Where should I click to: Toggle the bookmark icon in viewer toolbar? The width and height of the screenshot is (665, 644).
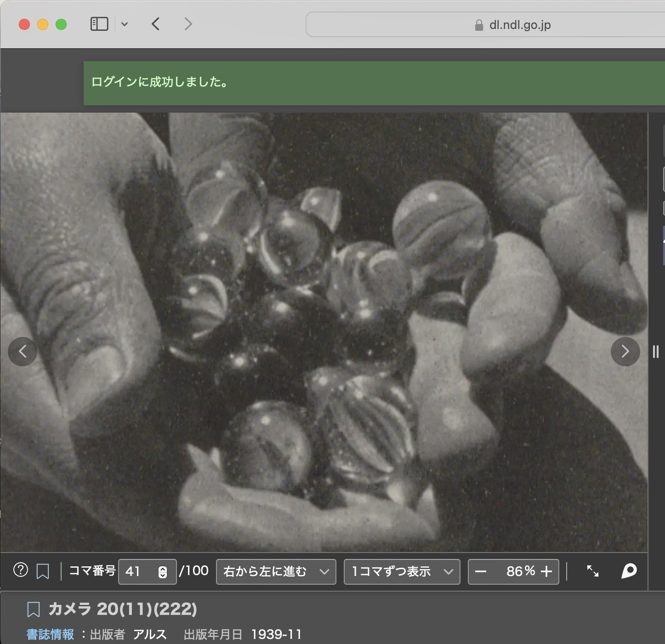43,571
